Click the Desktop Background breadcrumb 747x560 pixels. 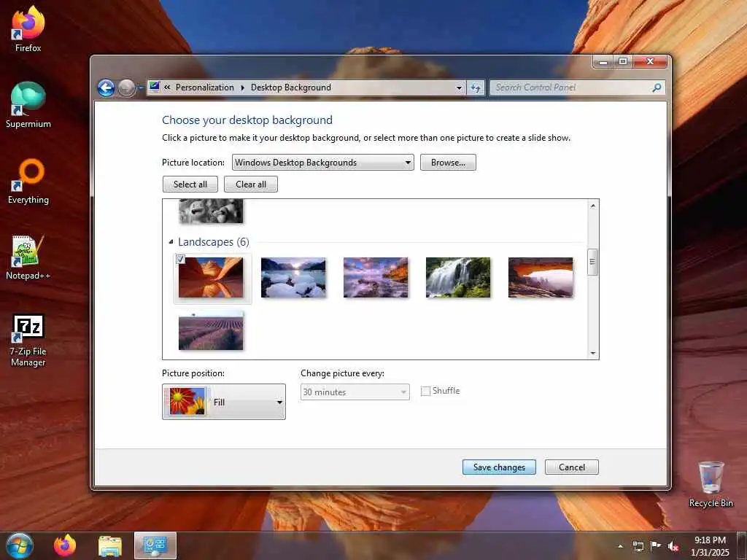point(290,87)
